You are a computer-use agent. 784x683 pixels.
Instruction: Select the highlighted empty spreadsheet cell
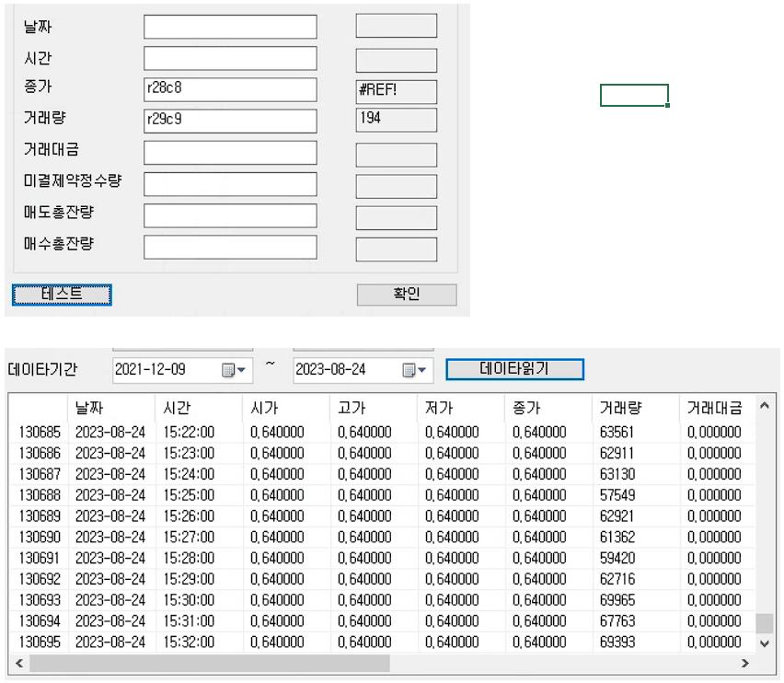point(634,96)
